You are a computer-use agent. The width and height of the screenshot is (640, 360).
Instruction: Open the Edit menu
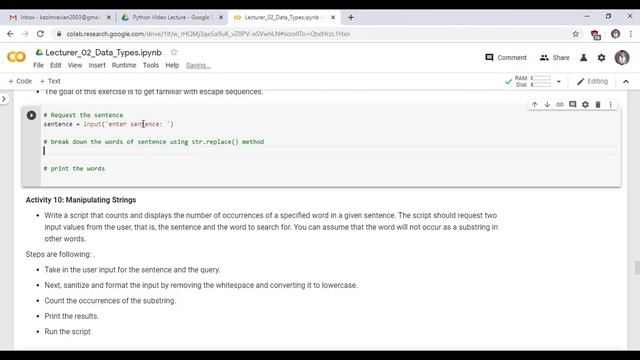(56, 65)
